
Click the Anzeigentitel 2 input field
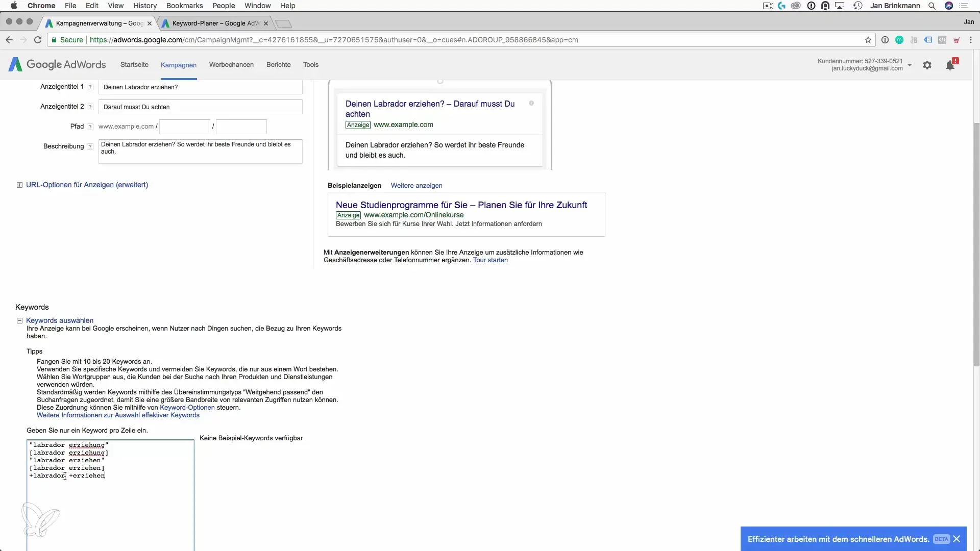coord(200,107)
